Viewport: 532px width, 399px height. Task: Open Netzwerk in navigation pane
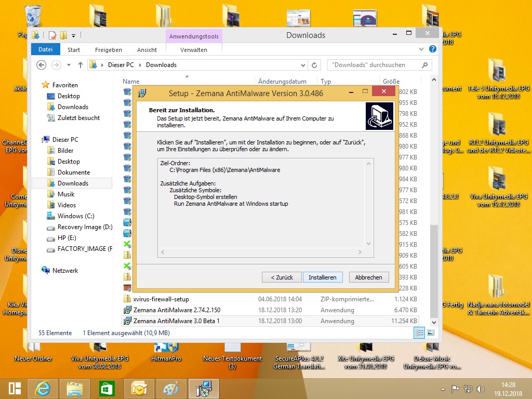pyautogui.click(x=65, y=270)
